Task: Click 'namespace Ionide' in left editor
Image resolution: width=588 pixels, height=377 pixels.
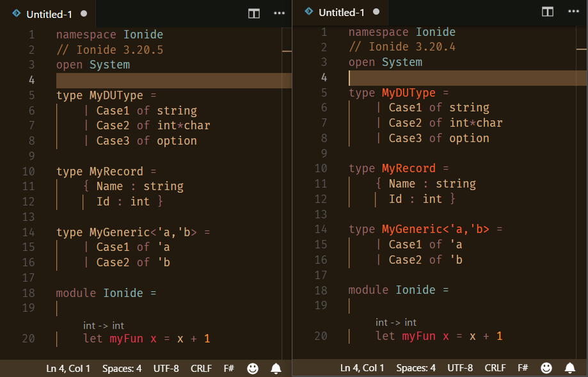Action: 110,35
